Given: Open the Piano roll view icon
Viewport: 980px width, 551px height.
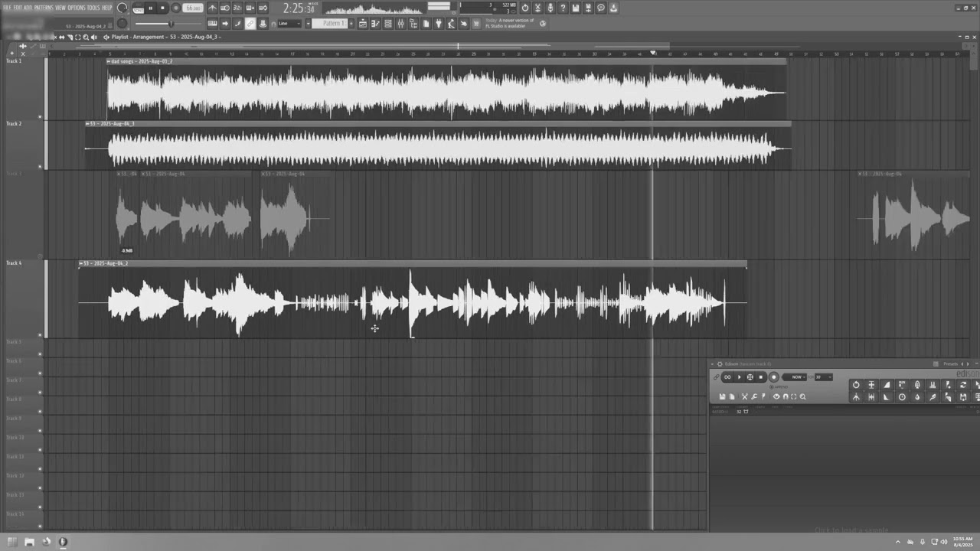Looking at the screenshot, I should point(376,24).
